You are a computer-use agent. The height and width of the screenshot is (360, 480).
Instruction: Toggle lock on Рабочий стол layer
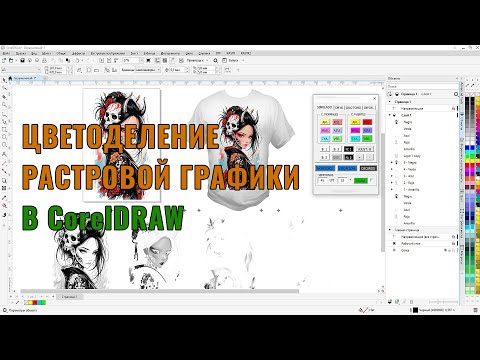click(x=453, y=243)
